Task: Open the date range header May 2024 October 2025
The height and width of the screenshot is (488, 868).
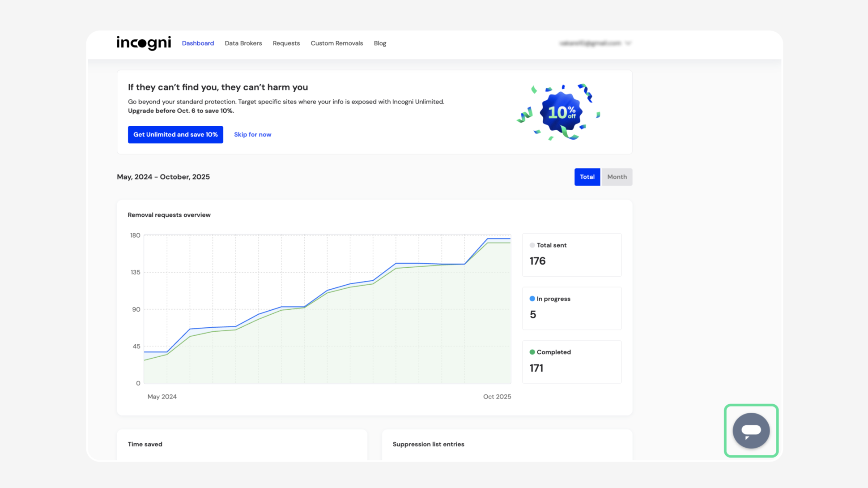Action: point(163,177)
